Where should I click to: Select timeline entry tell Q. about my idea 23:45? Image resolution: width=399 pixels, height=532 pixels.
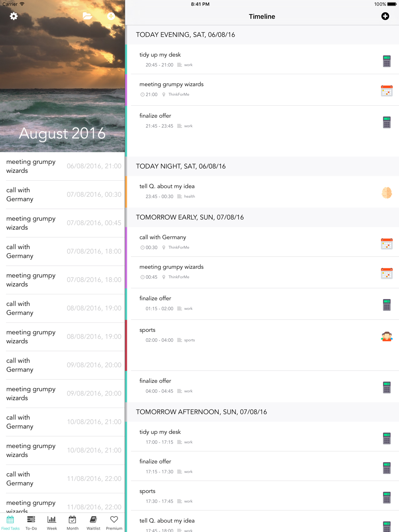click(262, 192)
